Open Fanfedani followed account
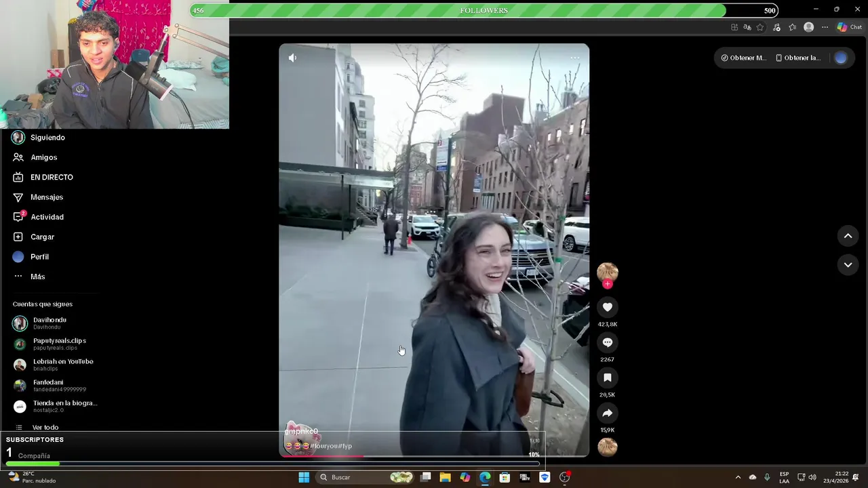868x488 pixels. coord(50,386)
